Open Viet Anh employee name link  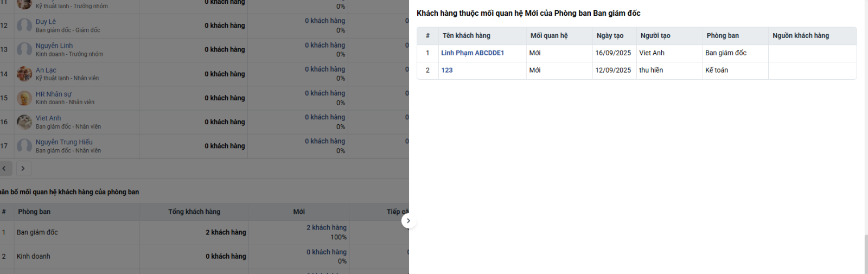coord(48,118)
